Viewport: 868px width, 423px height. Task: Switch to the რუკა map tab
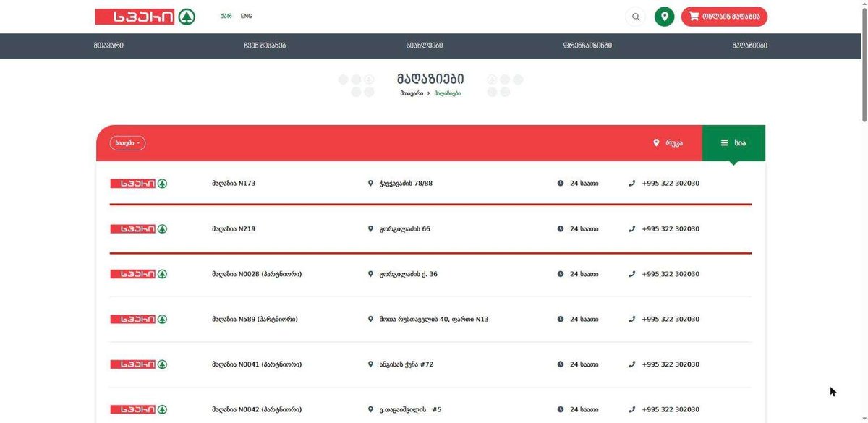pos(668,143)
